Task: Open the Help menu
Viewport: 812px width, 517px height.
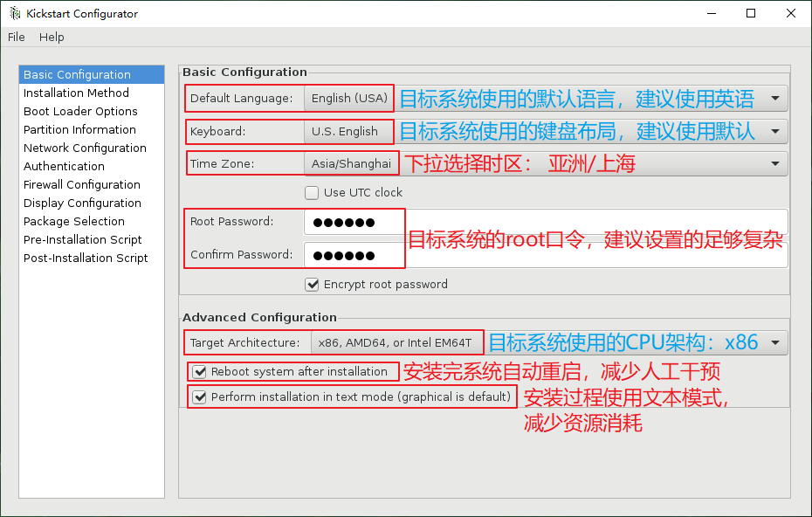Action: coord(52,38)
